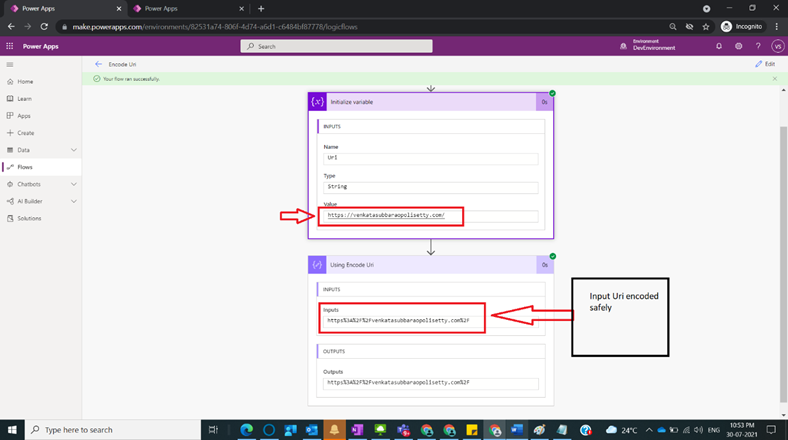Image resolution: width=788 pixels, height=440 pixels.
Task: Open the VS account avatar
Action: tap(777, 46)
